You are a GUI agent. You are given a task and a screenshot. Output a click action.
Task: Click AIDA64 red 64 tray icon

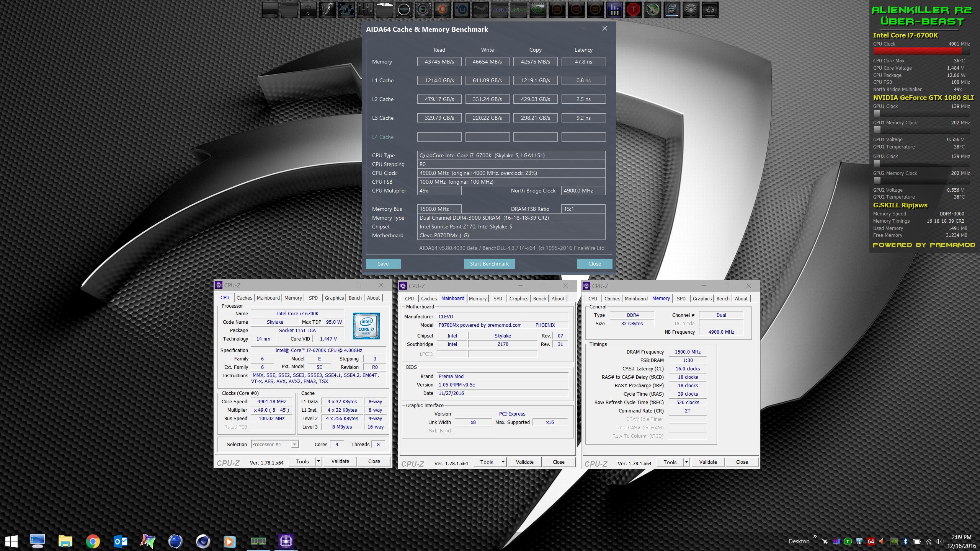pyautogui.click(x=871, y=541)
